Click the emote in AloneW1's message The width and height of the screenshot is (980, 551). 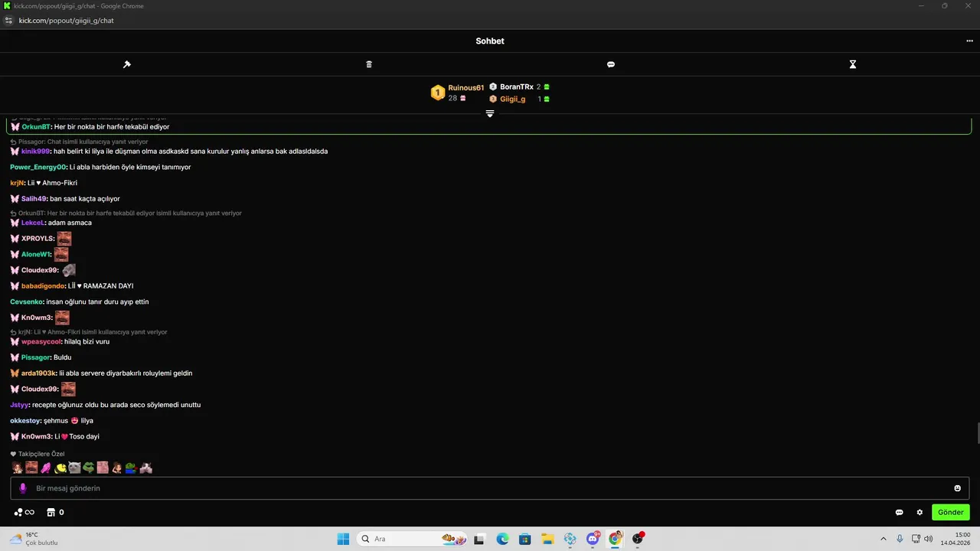tap(61, 254)
